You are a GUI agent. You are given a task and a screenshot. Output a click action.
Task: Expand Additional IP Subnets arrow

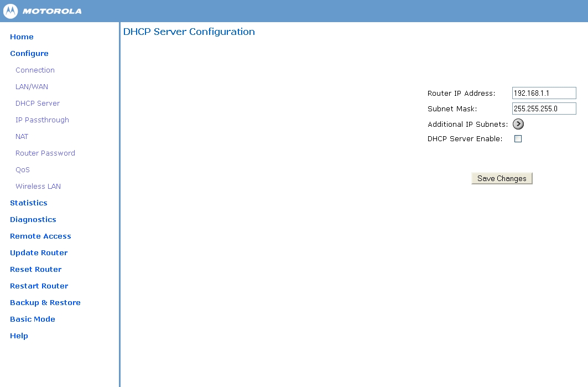point(518,124)
